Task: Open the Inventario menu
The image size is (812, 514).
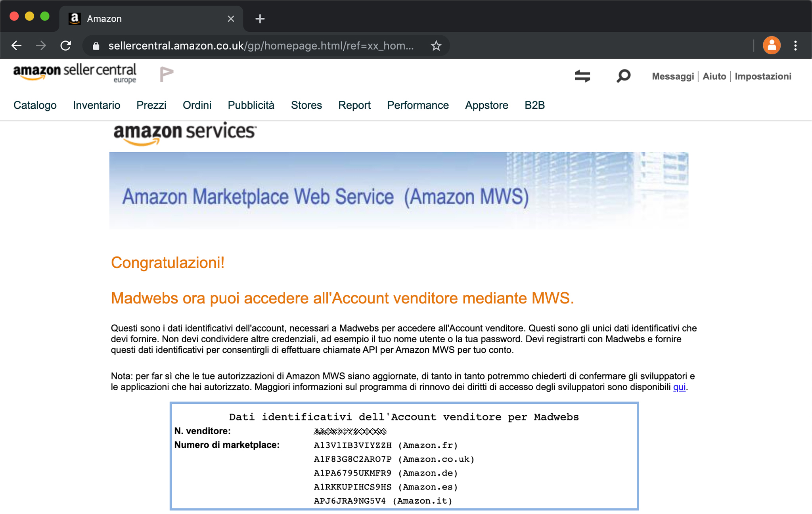Action: pyautogui.click(x=96, y=105)
